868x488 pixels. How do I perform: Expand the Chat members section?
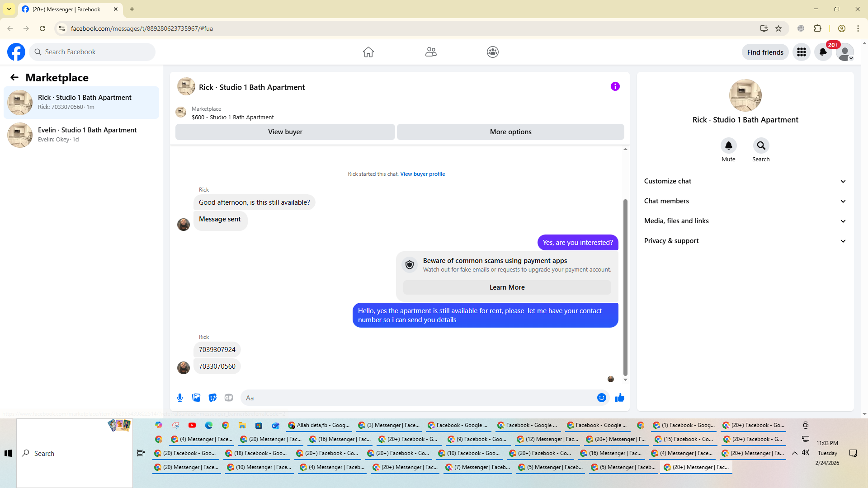point(745,201)
